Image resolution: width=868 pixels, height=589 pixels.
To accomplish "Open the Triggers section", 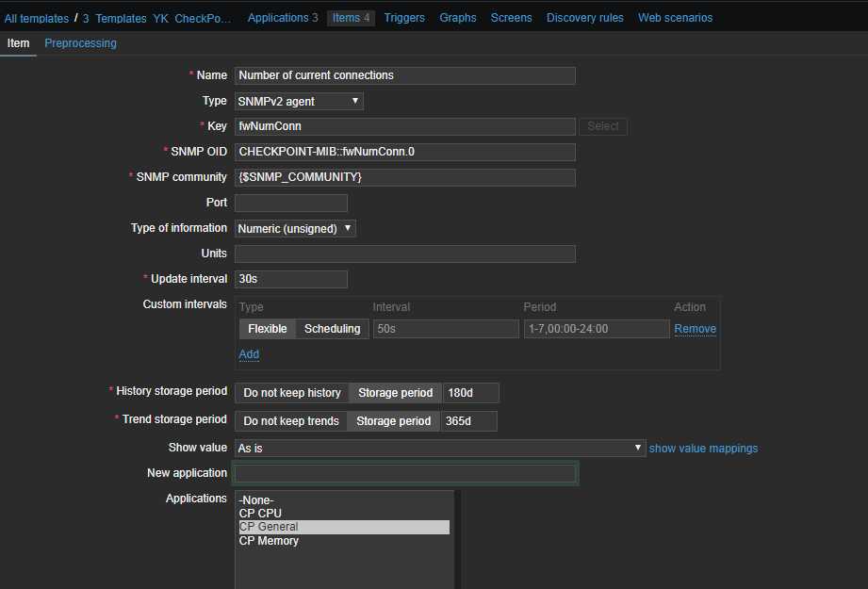I will pyautogui.click(x=404, y=18).
